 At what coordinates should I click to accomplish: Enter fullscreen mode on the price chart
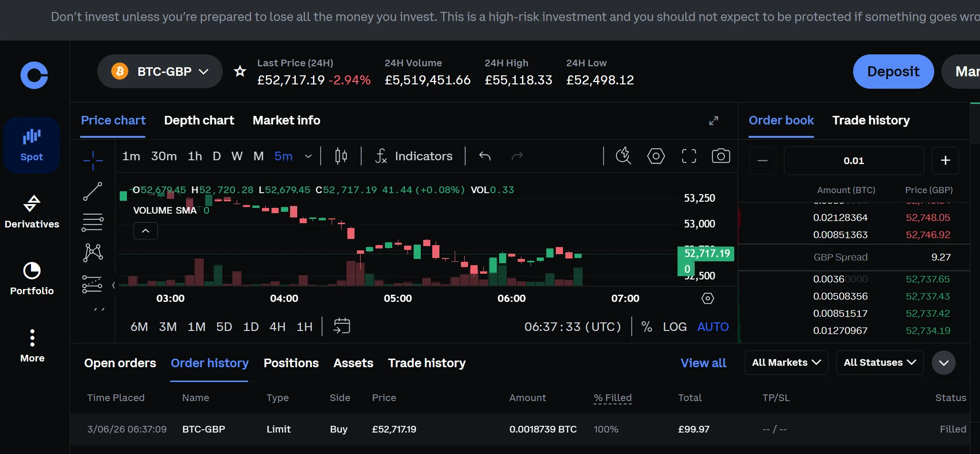(689, 155)
